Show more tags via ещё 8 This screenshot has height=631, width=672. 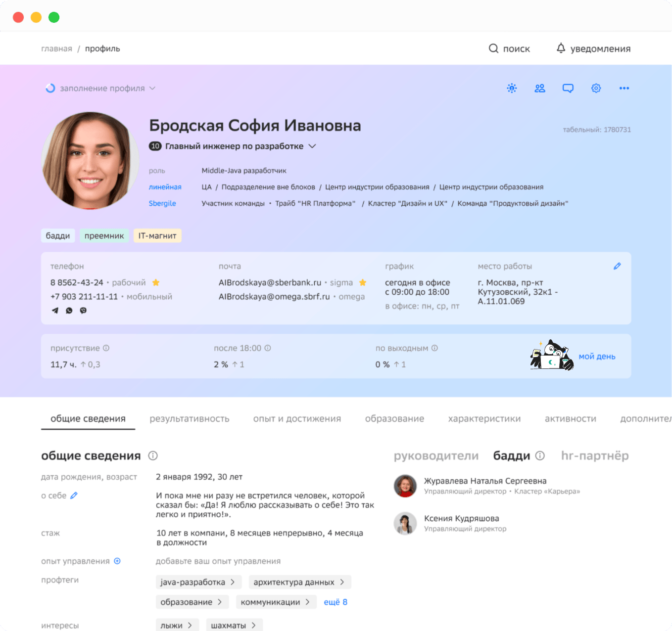[336, 602]
